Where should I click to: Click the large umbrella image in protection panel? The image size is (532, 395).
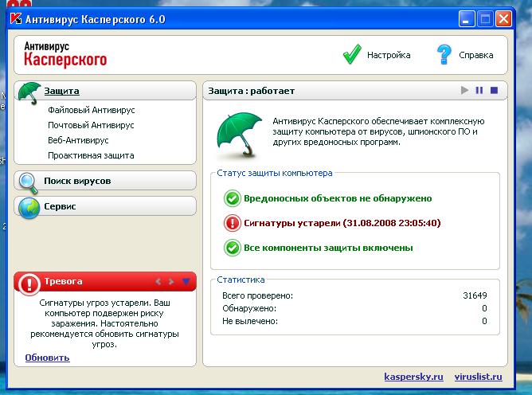(x=240, y=135)
